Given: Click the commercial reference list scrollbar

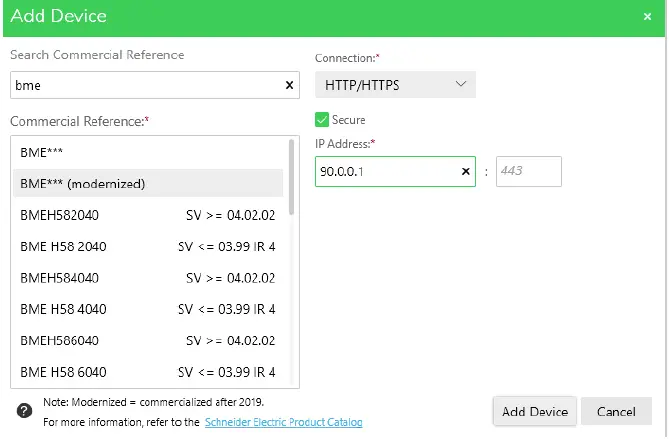Looking at the screenshot, I should (292, 178).
